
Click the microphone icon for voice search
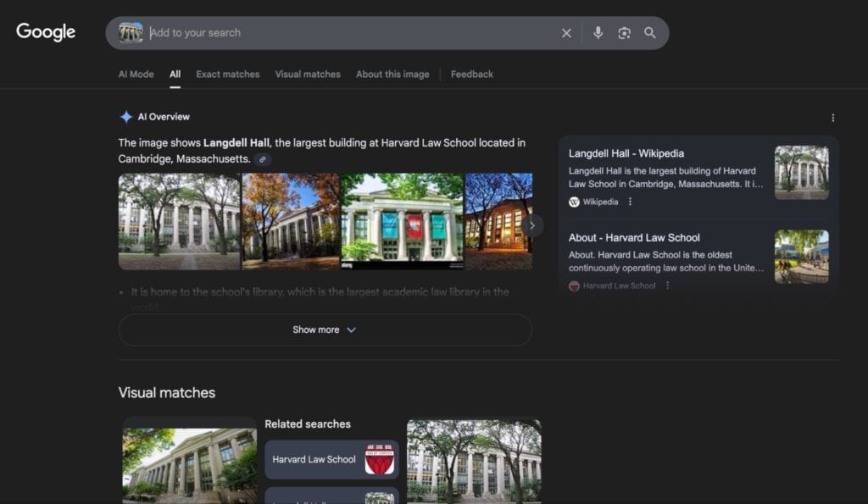tap(598, 33)
